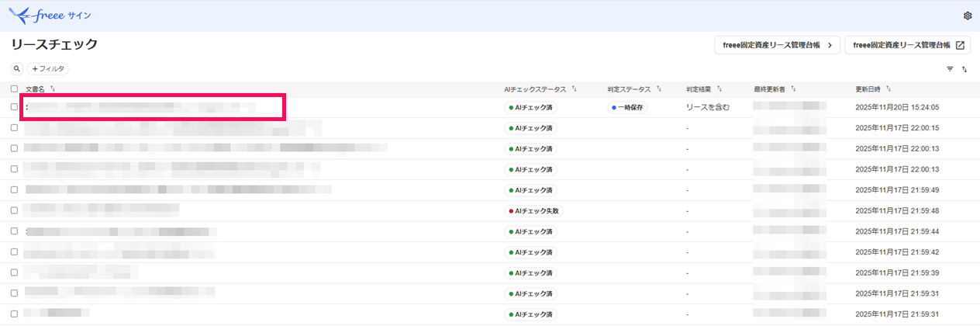Check the row updated 22:00:15

coord(14,128)
